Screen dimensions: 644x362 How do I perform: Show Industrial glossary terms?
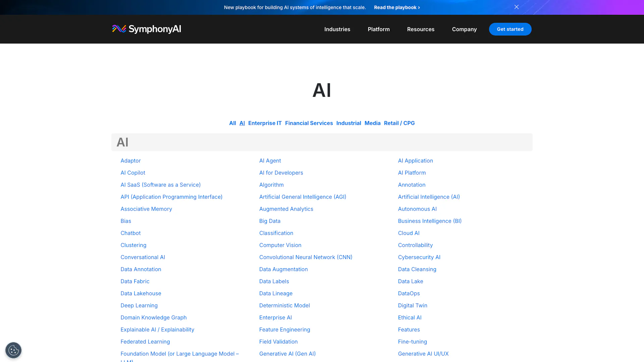(348, 123)
